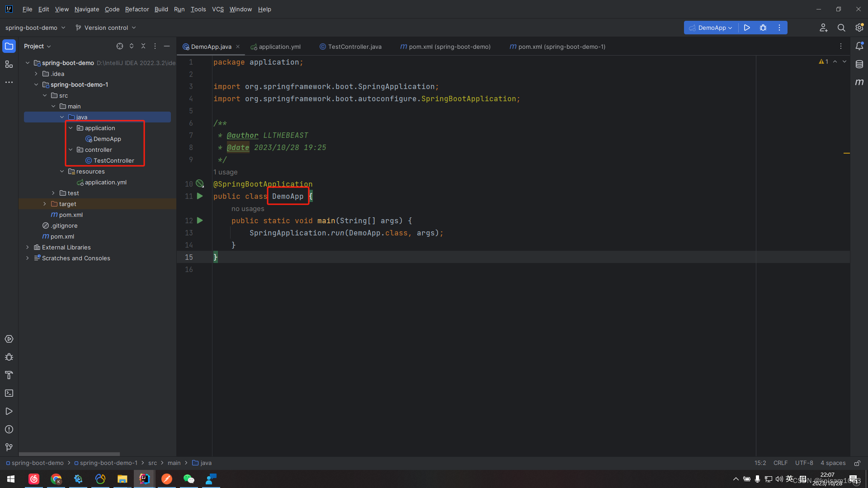
Task: Open the Notifications bell
Action: (x=859, y=46)
